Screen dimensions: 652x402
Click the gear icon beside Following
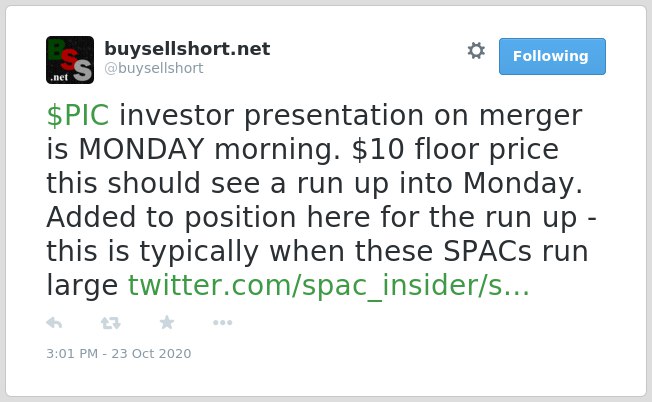[476, 51]
